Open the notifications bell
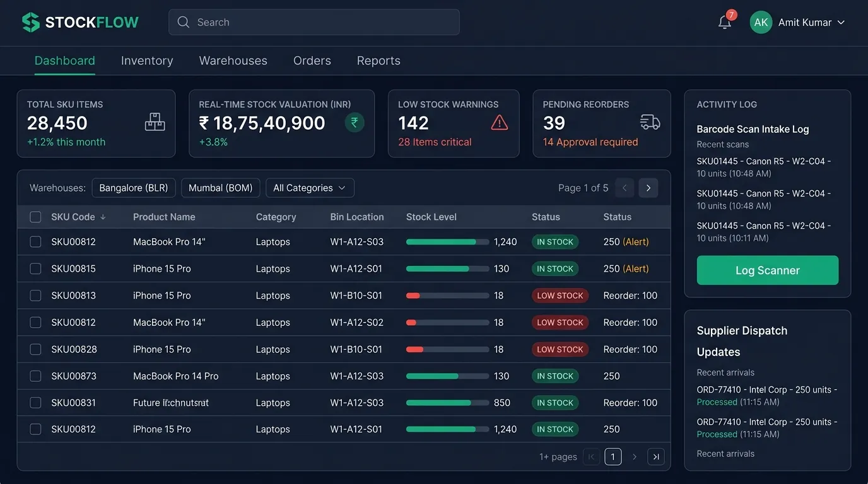868x484 pixels. (725, 22)
